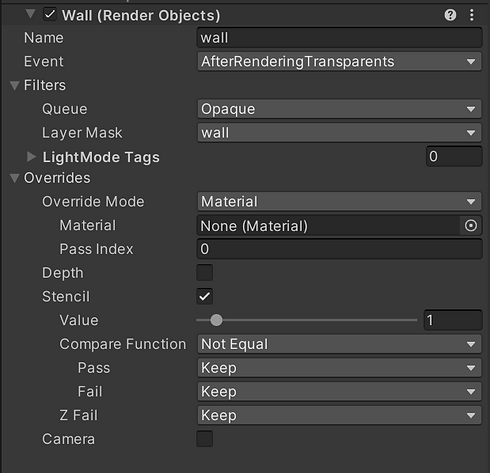Collapse the Overrides section

14,178
